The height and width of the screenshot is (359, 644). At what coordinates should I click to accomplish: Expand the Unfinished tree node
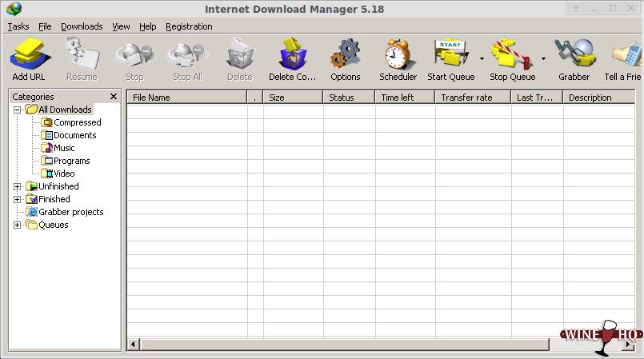18,186
